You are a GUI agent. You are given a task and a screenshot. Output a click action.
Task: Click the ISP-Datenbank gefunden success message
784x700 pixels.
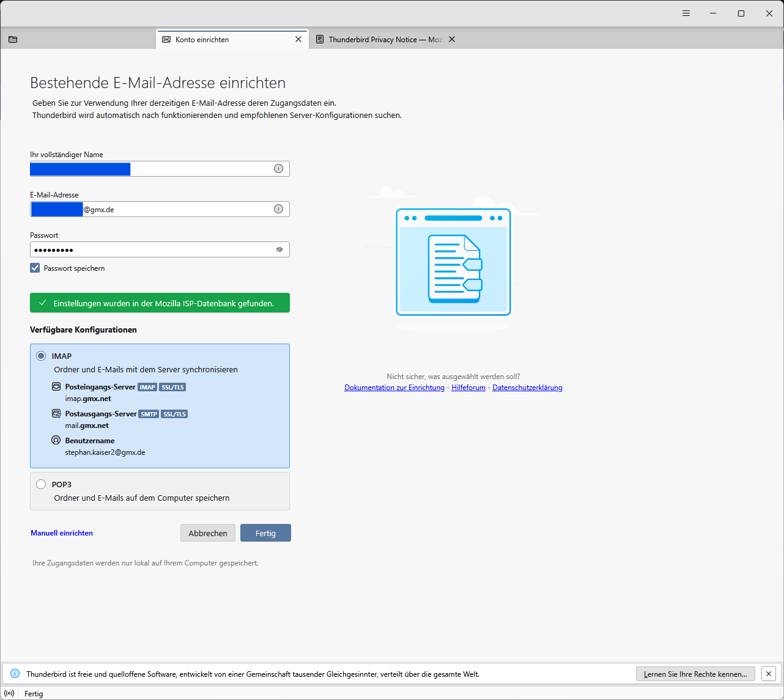point(160,303)
